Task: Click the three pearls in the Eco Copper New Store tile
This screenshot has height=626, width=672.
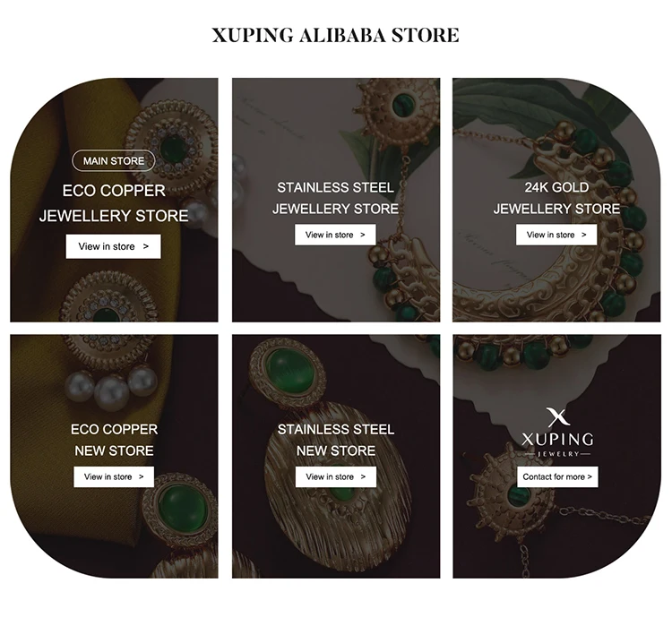Action: point(111,386)
